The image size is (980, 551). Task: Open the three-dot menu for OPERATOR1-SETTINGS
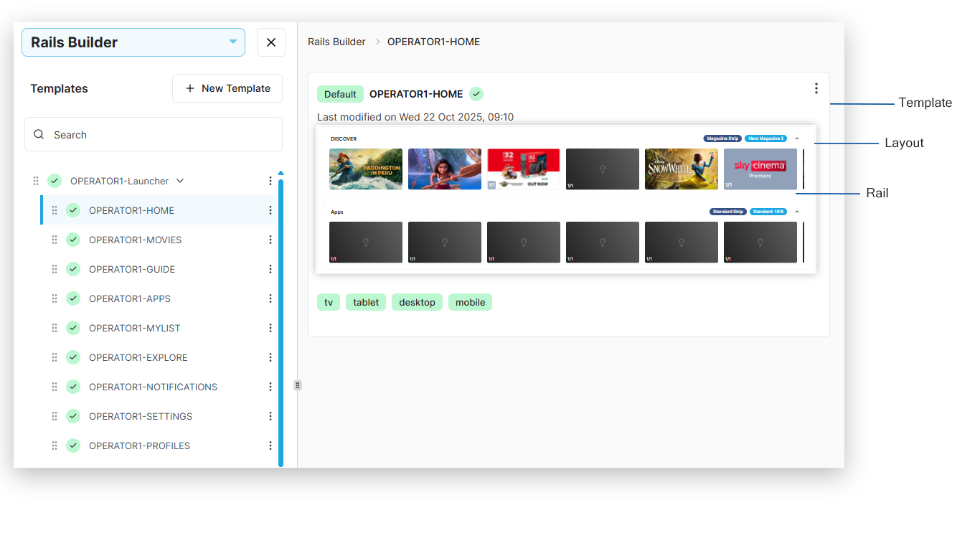point(270,416)
